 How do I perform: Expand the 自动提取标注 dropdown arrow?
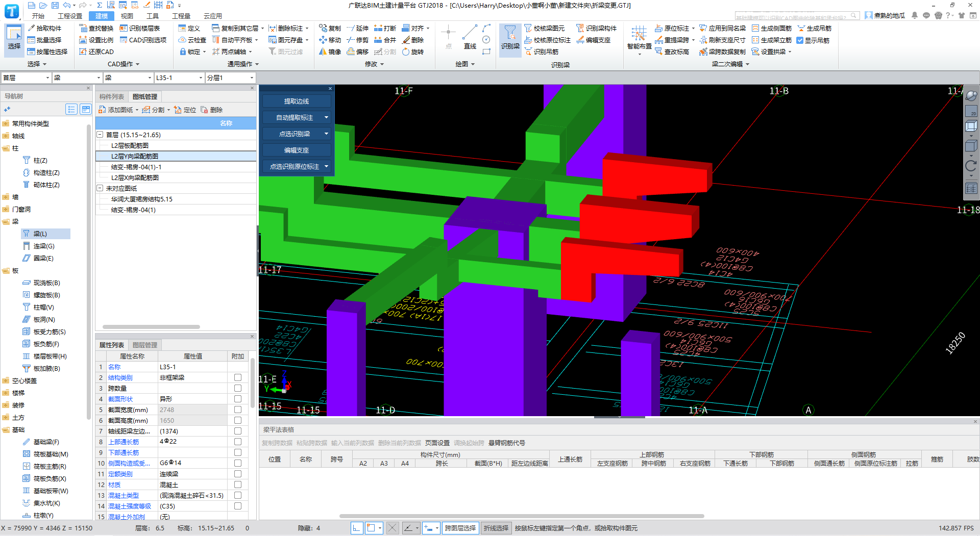326,117
